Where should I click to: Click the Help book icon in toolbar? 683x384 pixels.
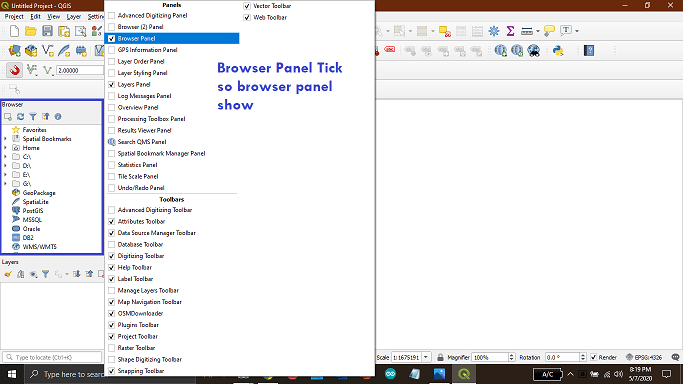point(589,51)
